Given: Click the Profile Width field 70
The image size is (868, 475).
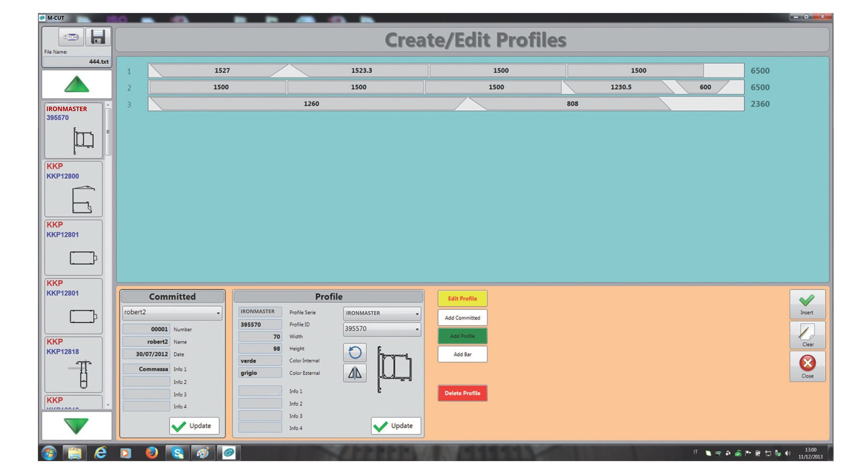Looking at the screenshot, I should point(260,336).
